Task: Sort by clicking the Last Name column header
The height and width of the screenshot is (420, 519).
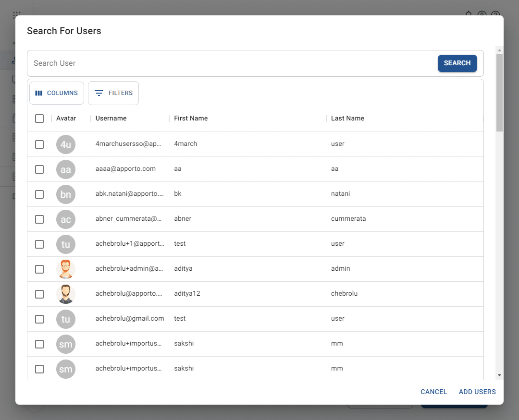Action: click(x=347, y=118)
